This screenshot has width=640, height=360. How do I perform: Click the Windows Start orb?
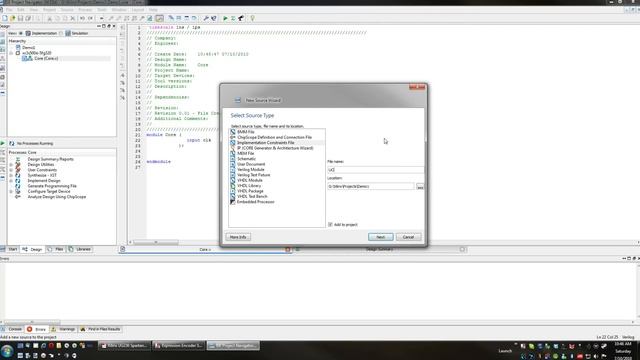tap(7, 351)
